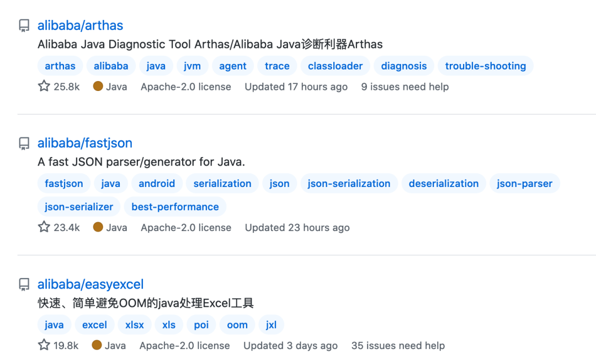Click the repository icon beside alibaba/fastjson
The width and height of the screenshot is (596, 364).
pyautogui.click(x=24, y=143)
